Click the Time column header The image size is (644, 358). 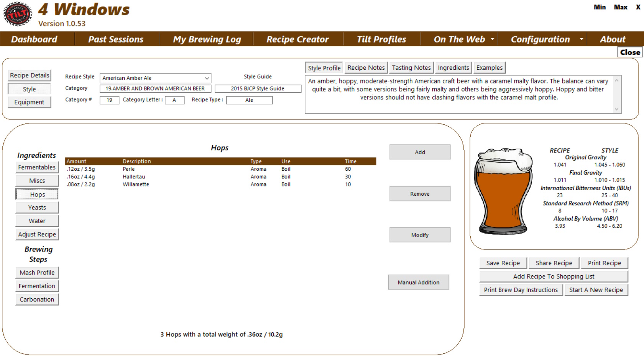coord(350,161)
